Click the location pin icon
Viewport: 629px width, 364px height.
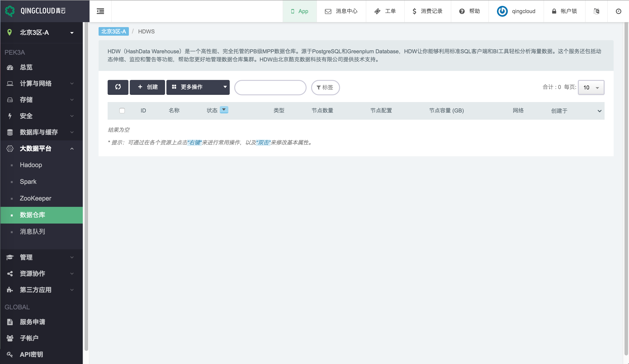[x=9, y=33]
